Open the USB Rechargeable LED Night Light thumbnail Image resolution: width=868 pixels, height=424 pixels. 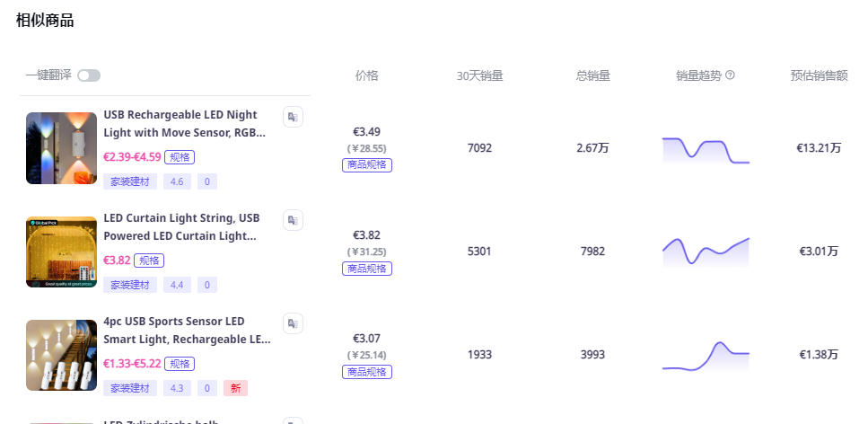pyautogui.click(x=61, y=148)
